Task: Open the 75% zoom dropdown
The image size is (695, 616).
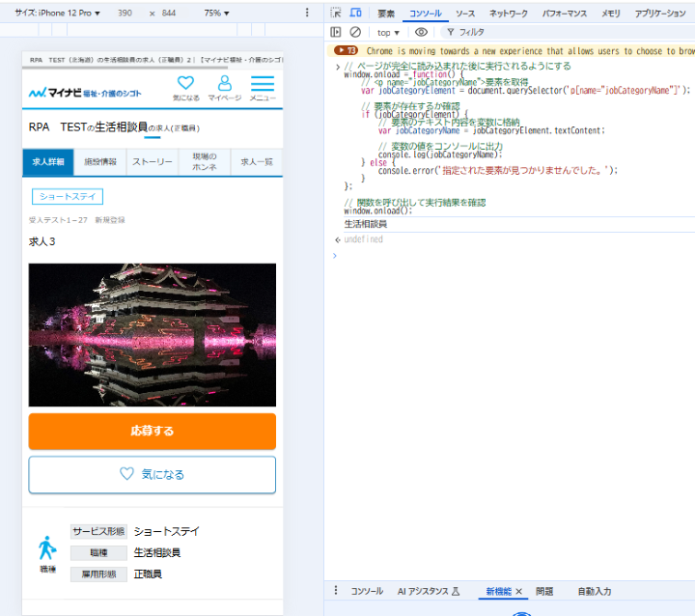Action: coord(216,13)
